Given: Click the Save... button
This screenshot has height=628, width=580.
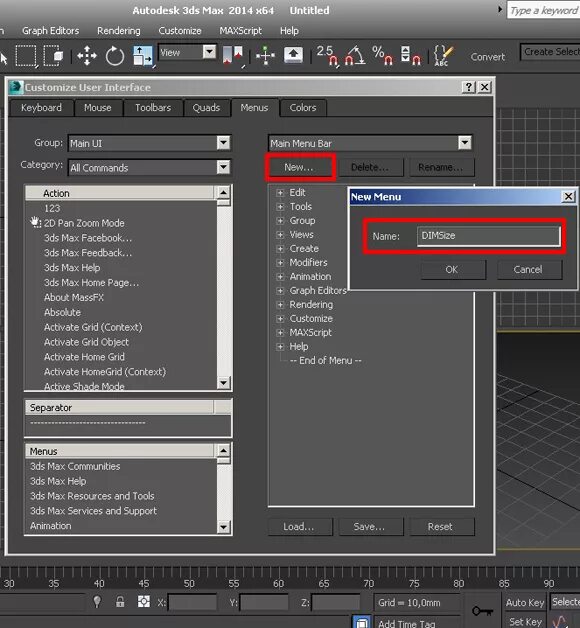Looking at the screenshot, I should point(370,526).
